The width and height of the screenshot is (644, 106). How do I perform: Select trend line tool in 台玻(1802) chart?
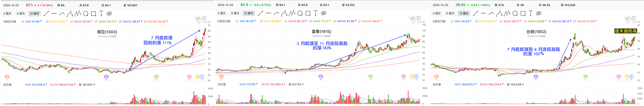click(475, 13)
